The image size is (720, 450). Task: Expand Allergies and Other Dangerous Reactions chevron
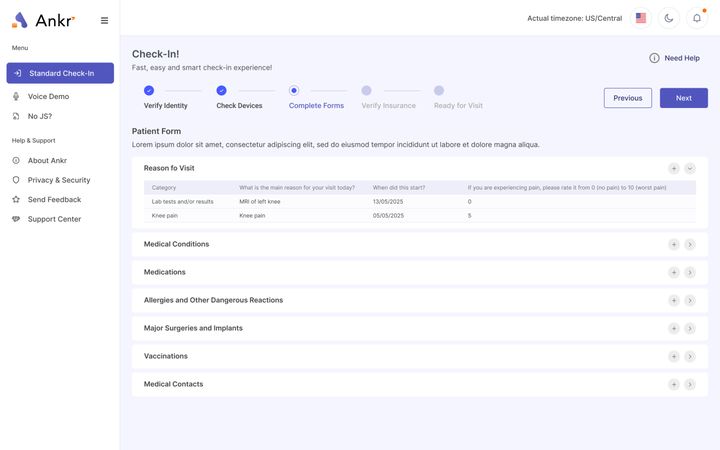tap(690, 301)
